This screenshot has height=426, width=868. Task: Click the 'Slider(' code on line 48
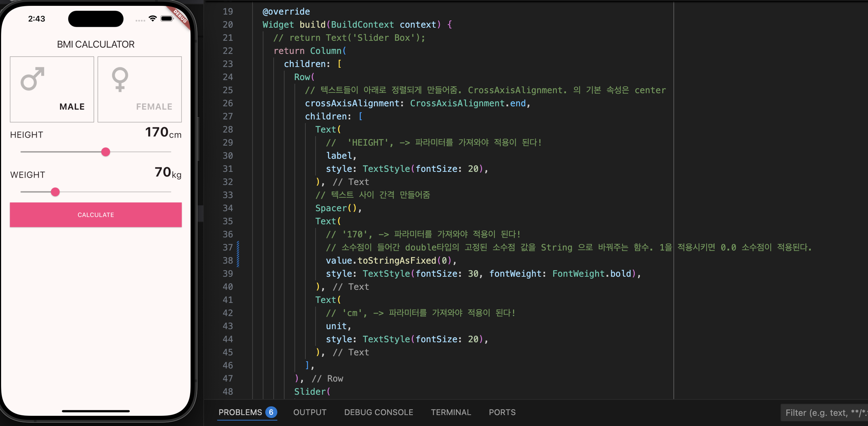coord(312,392)
